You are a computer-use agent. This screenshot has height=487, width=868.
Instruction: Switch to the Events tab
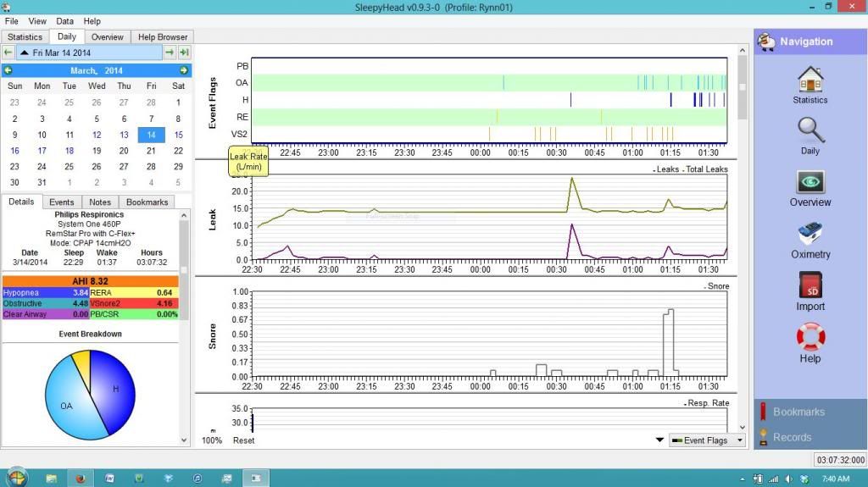[61, 202]
